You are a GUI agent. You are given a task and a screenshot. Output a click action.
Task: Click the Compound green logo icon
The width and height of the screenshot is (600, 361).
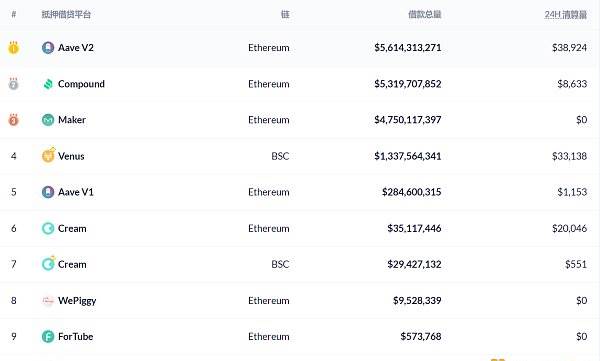coord(48,84)
